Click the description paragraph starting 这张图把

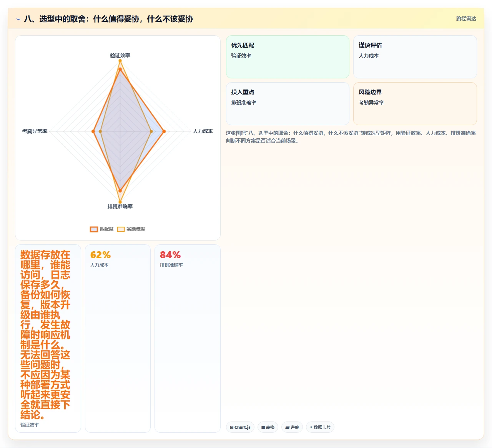point(351,137)
